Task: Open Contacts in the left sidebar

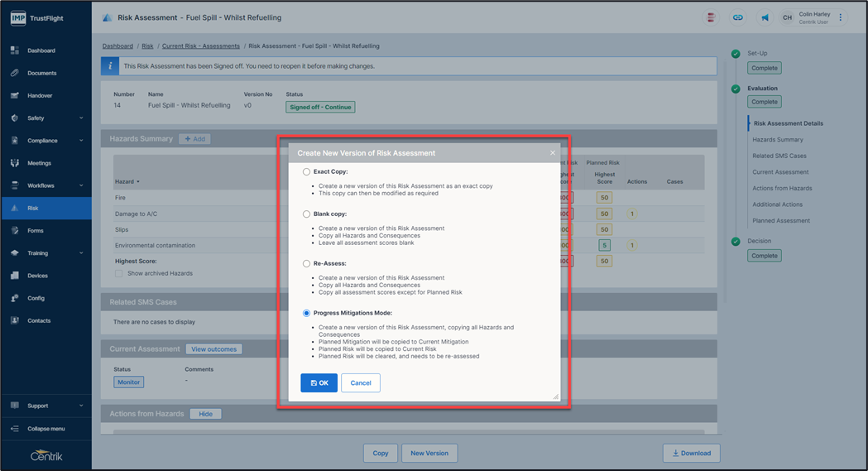Action: pyautogui.click(x=39, y=320)
